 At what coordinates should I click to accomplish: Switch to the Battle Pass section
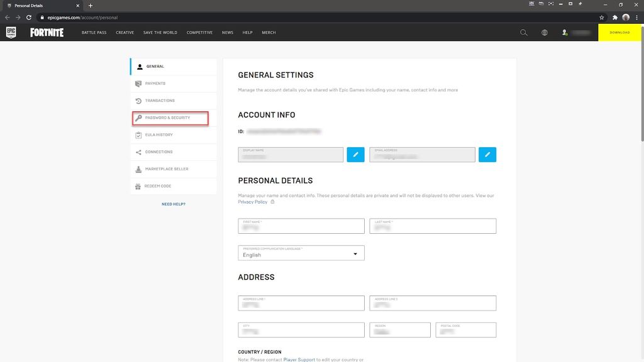pos(93,32)
